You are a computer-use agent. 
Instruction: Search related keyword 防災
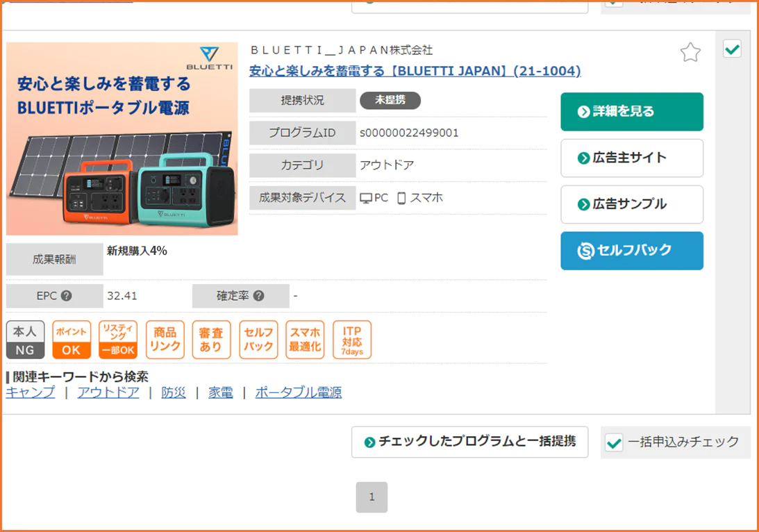174,392
